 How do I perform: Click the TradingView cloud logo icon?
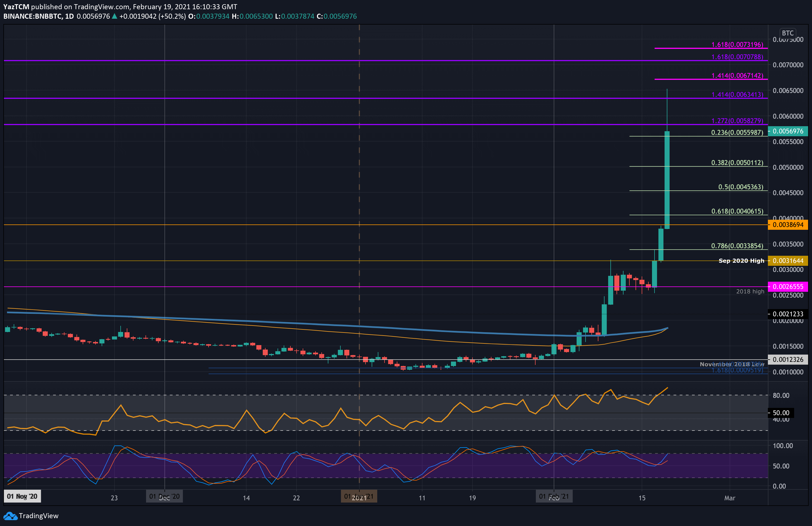pyautogui.click(x=10, y=516)
